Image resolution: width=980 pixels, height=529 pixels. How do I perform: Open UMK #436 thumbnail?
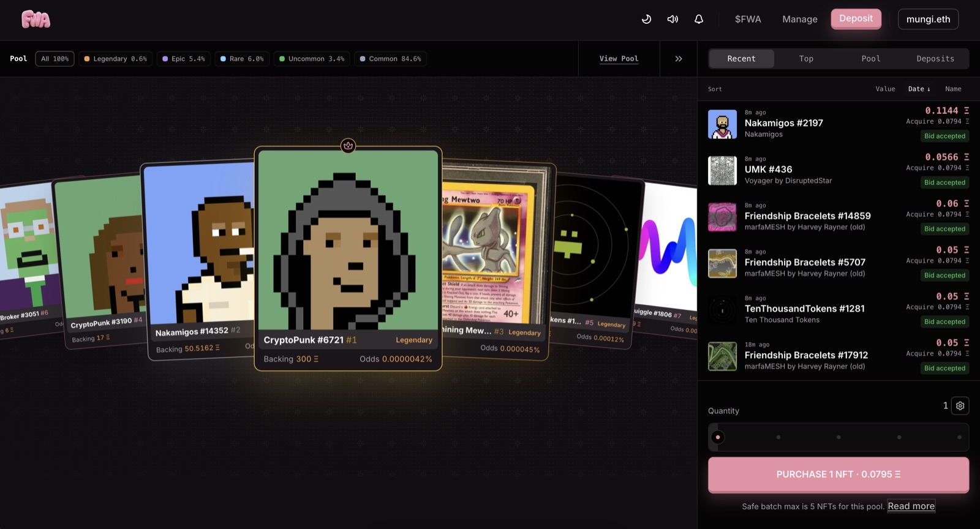tap(723, 171)
